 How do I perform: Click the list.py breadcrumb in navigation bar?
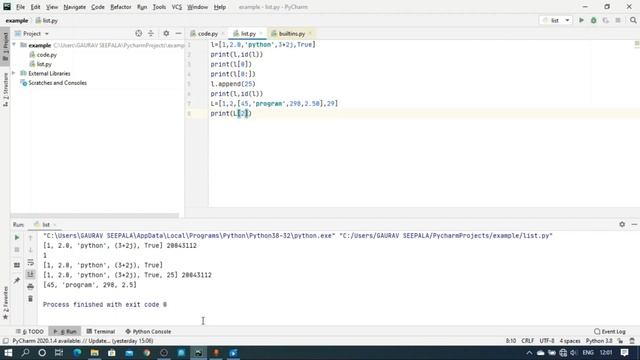(47, 20)
